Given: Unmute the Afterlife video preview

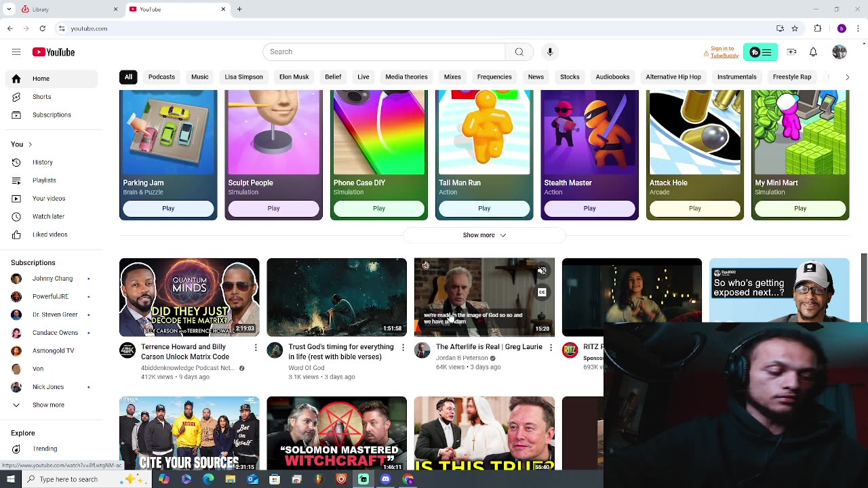Looking at the screenshot, I should point(542,271).
